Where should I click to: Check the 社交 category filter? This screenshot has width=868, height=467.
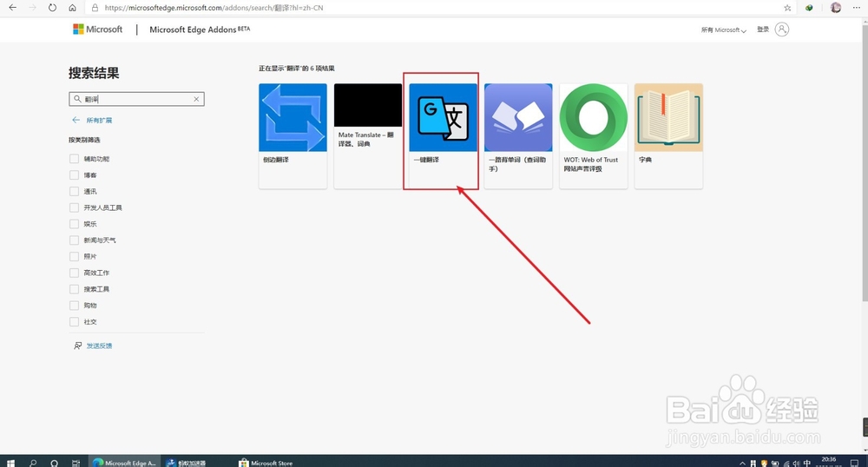74,321
